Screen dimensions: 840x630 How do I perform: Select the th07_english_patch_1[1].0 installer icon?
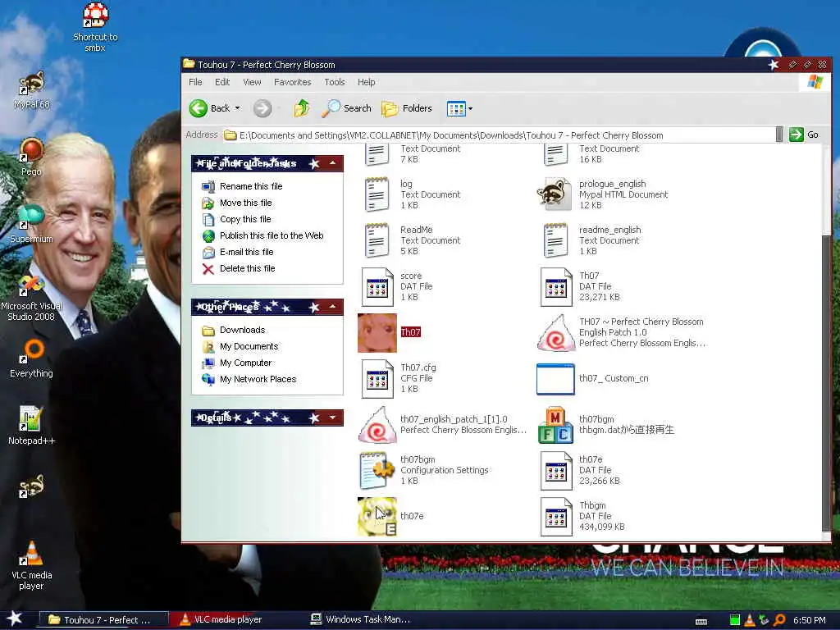coord(377,424)
